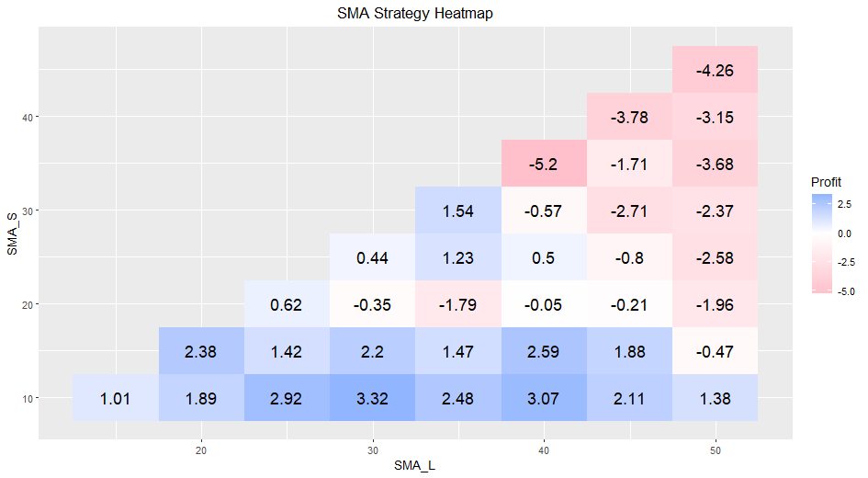Click the cell showing 2.59
The width and height of the screenshot is (868, 478).
[x=544, y=351]
